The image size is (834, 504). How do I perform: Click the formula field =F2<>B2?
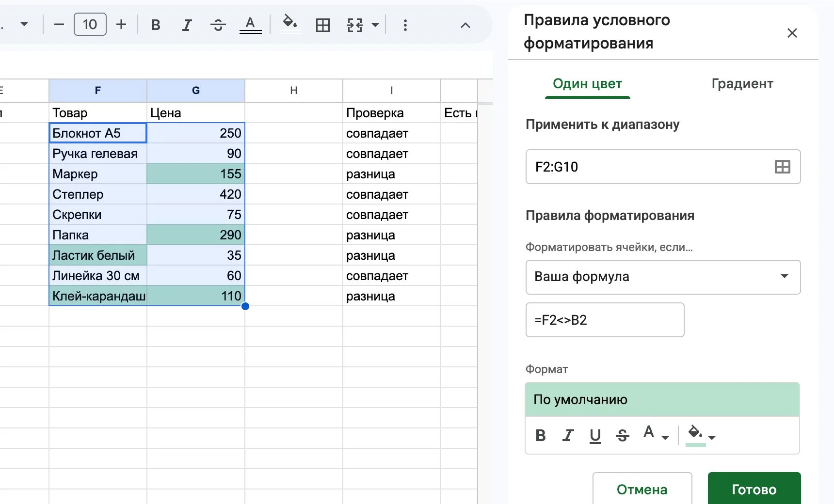(x=605, y=320)
